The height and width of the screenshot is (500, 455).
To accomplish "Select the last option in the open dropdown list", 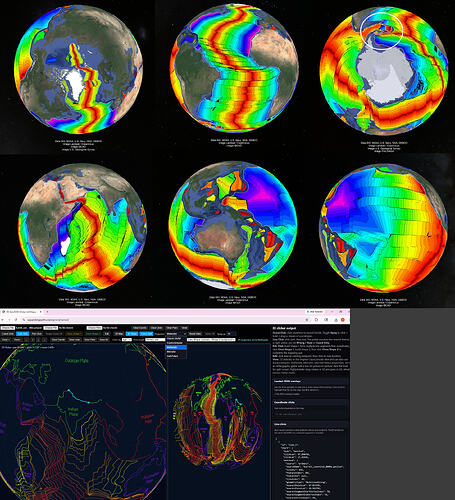I will [x=176, y=356].
